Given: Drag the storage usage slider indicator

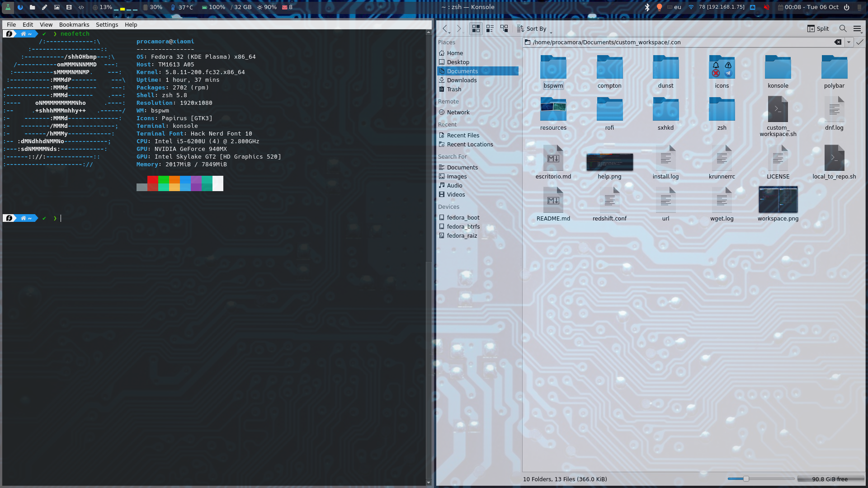Looking at the screenshot, I should click(745, 479).
